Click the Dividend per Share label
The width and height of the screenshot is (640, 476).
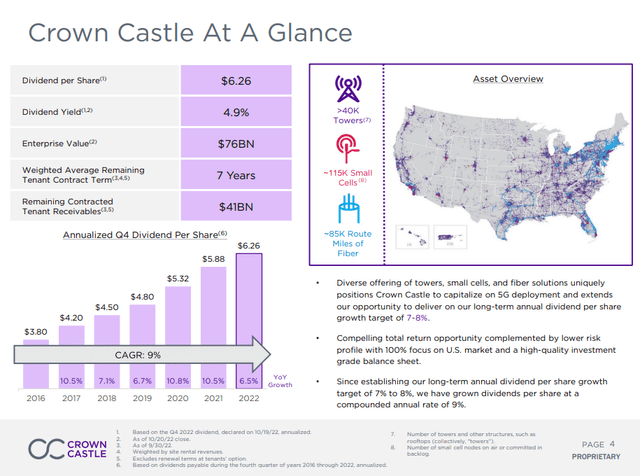[x=64, y=80]
